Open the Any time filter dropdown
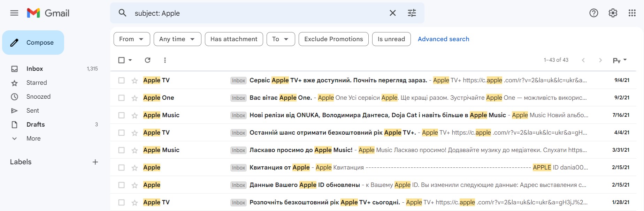Viewport: 644px width, 211px height. 177,39
